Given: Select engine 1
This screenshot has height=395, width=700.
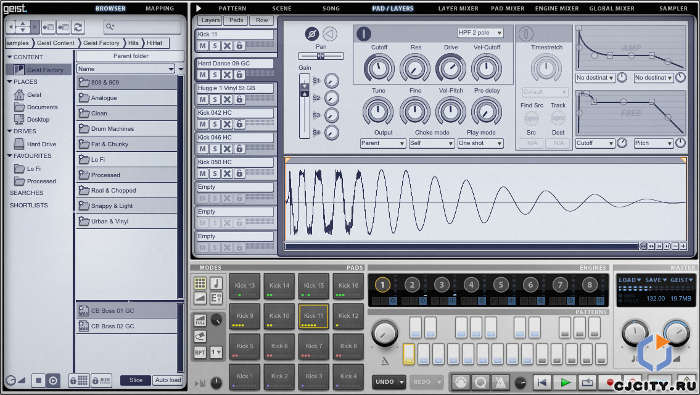Looking at the screenshot, I should [382, 284].
